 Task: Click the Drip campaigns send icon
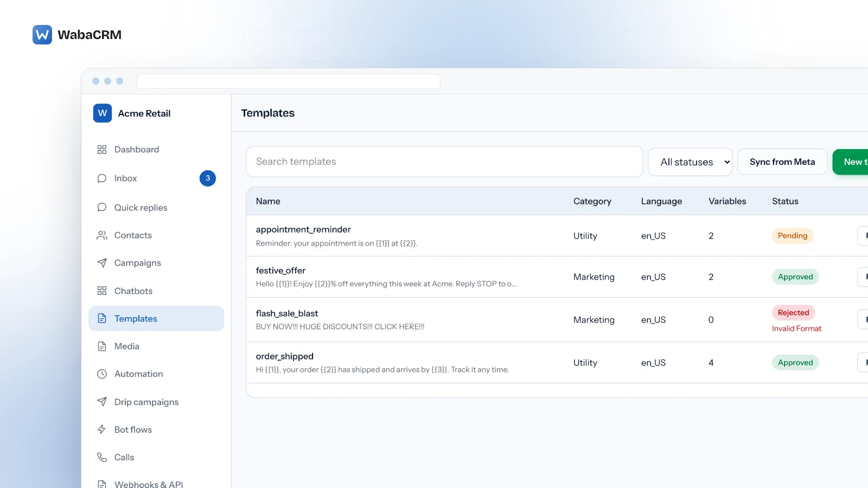point(102,402)
